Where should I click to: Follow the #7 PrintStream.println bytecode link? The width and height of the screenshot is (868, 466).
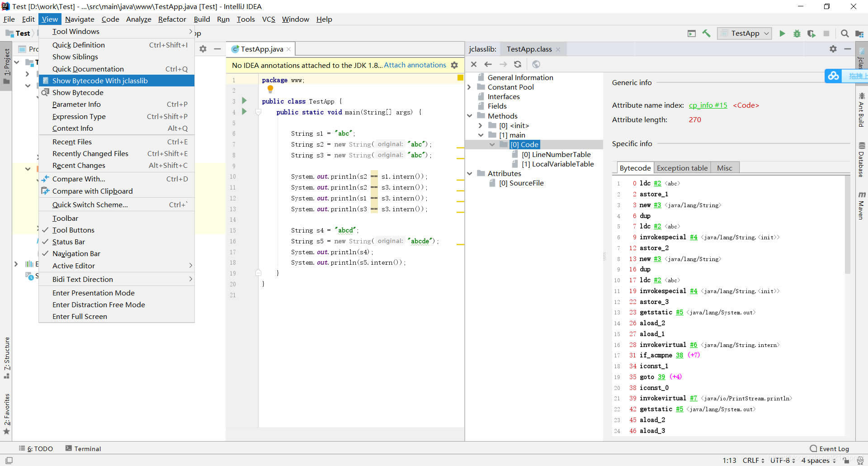pyautogui.click(x=693, y=398)
